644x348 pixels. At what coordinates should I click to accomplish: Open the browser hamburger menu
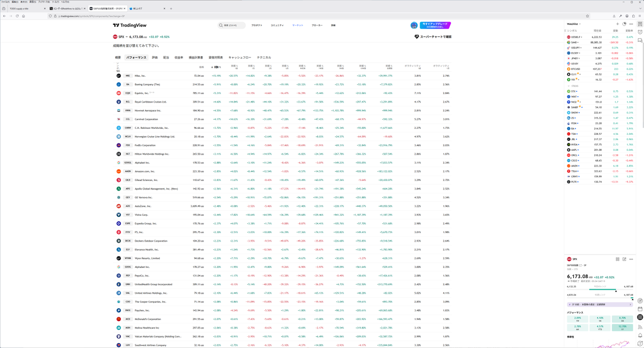coord(640,16)
